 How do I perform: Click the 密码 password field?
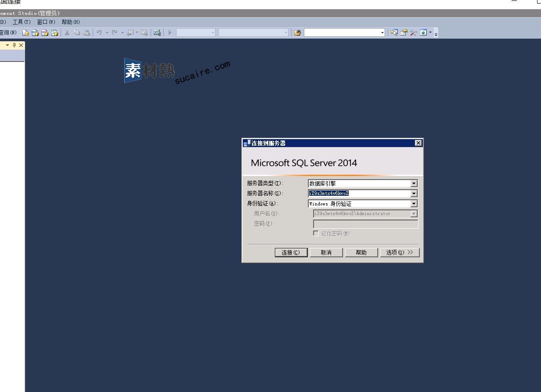point(365,224)
